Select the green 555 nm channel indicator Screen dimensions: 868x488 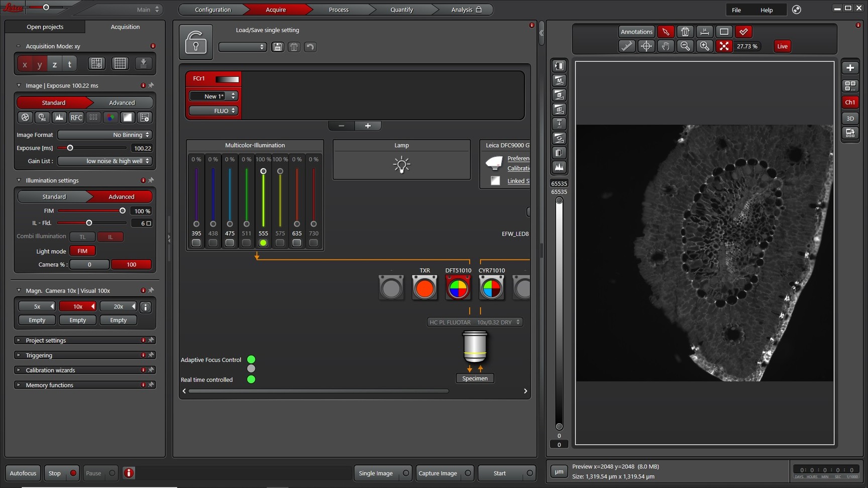[x=263, y=242]
